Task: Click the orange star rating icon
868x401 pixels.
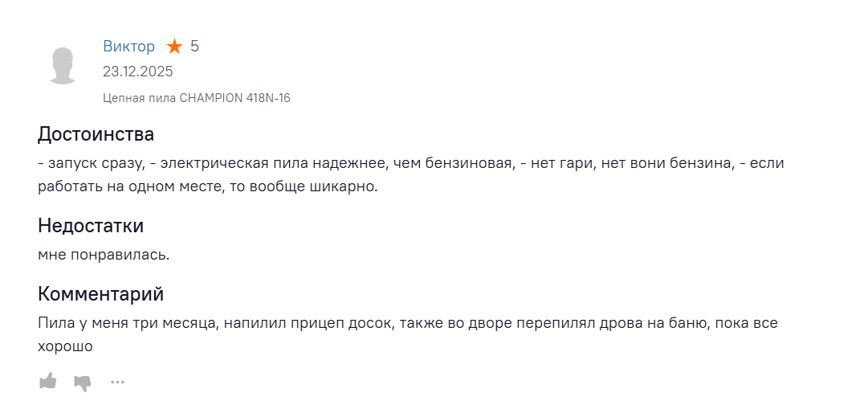Action: pyautogui.click(x=174, y=47)
